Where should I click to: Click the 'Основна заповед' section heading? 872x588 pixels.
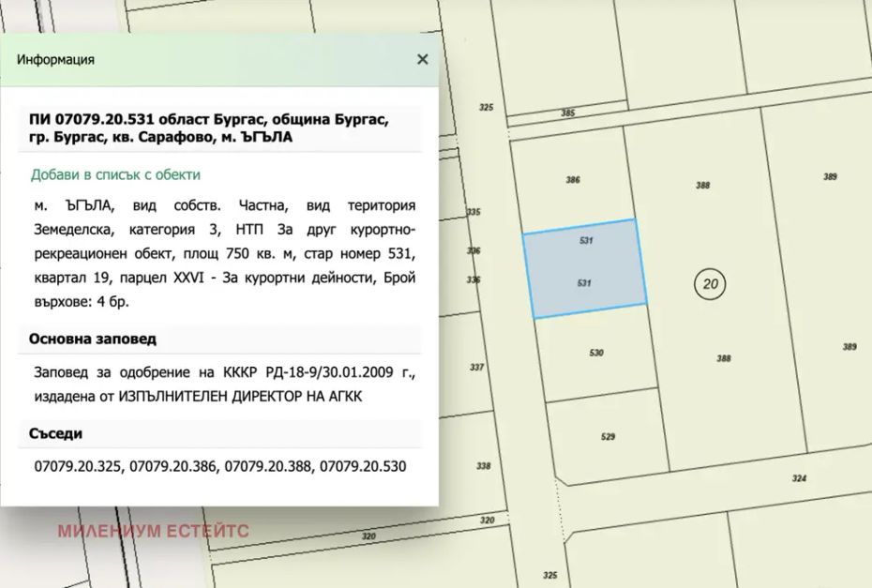[93, 339]
